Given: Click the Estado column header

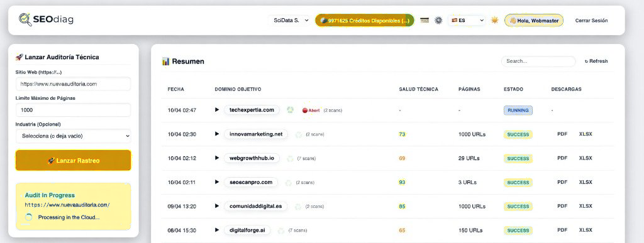Looking at the screenshot, I should tap(513, 89).
